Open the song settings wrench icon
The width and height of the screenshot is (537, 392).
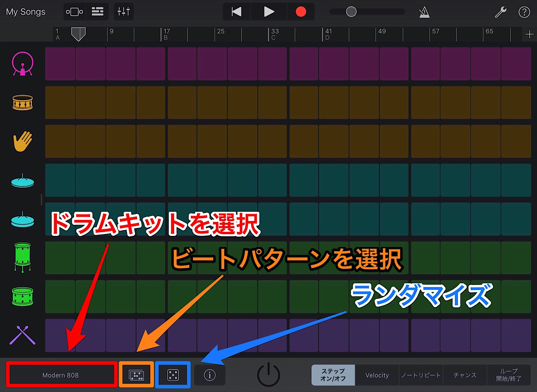point(501,12)
